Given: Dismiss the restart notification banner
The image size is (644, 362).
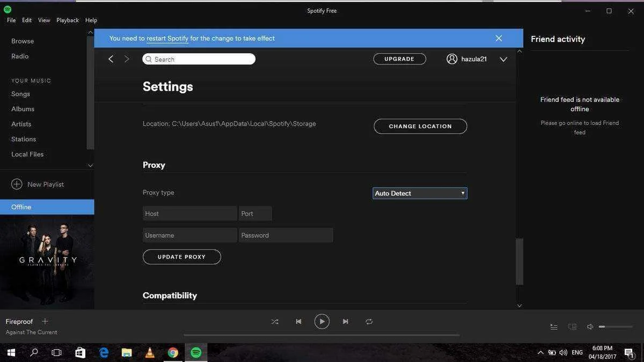Looking at the screenshot, I should point(499,38).
